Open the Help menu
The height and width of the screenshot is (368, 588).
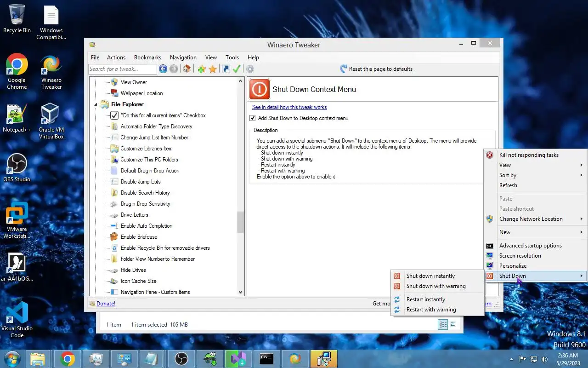point(253,57)
